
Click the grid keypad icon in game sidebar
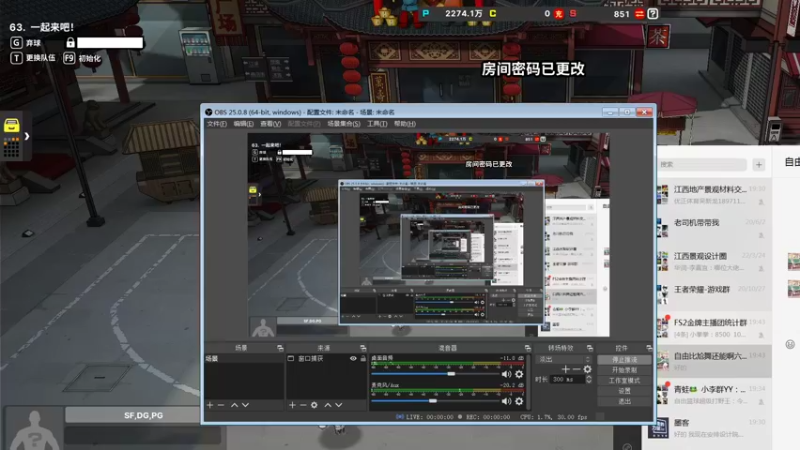[x=11, y=148]
